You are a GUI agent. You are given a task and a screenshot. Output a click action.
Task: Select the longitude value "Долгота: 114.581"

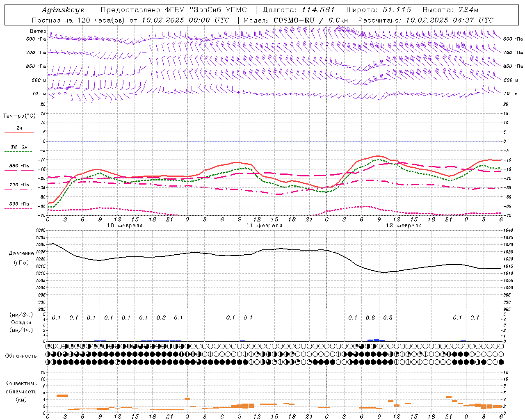pos(299,10)
